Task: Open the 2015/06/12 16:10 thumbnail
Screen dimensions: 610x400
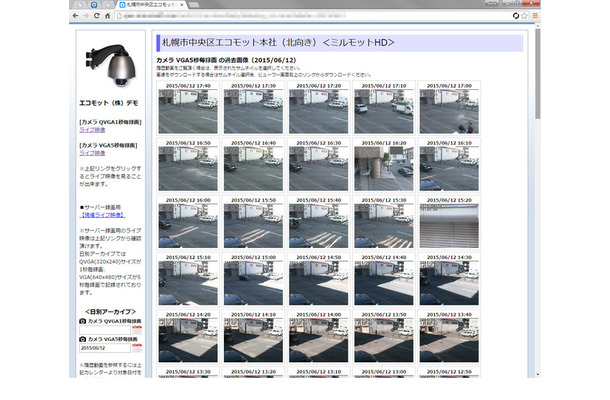Action: [x=449, y=168]
